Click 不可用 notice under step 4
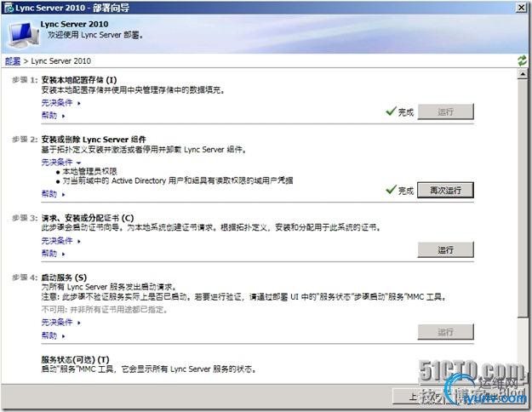The width and height of the screenshot is (532, 412). (x=105, y=310)
